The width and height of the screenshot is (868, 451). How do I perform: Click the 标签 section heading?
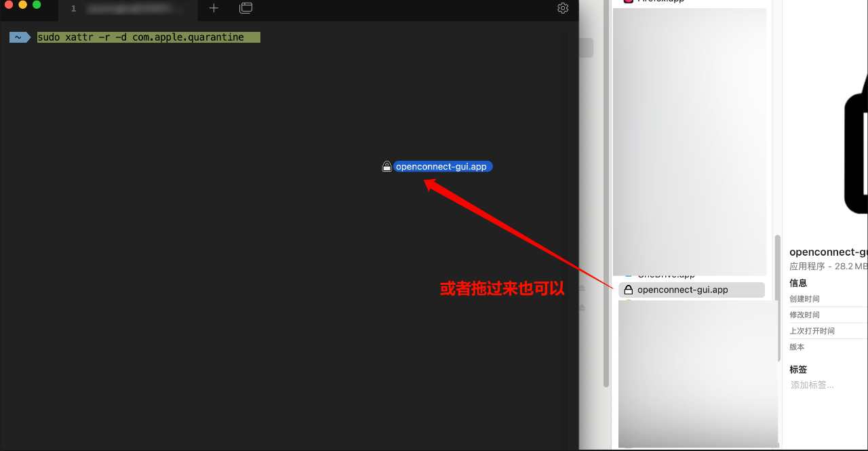[798, 370]
